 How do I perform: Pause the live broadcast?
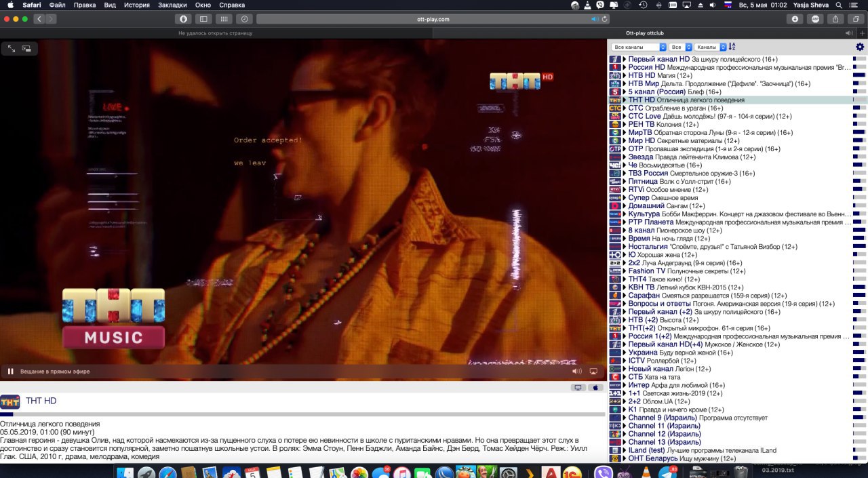10,372
